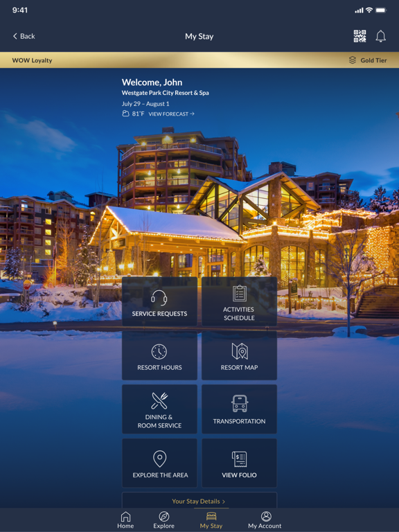The height and width of the screenshot is (532, 399).
Task: Click the map pin Resort Map icon
Action: tap(240, 351)
